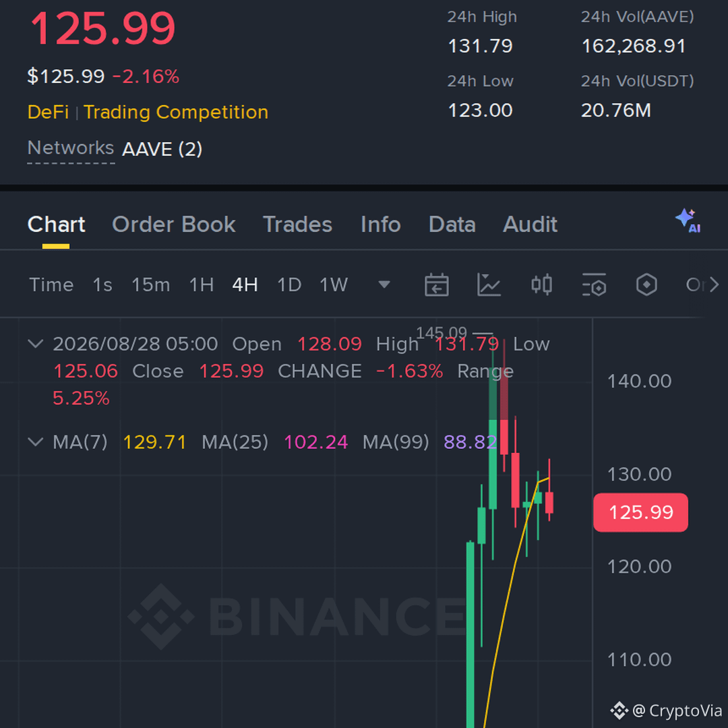Click the -2.16% change value
The image size is (728, 728).
coord(146,77)
